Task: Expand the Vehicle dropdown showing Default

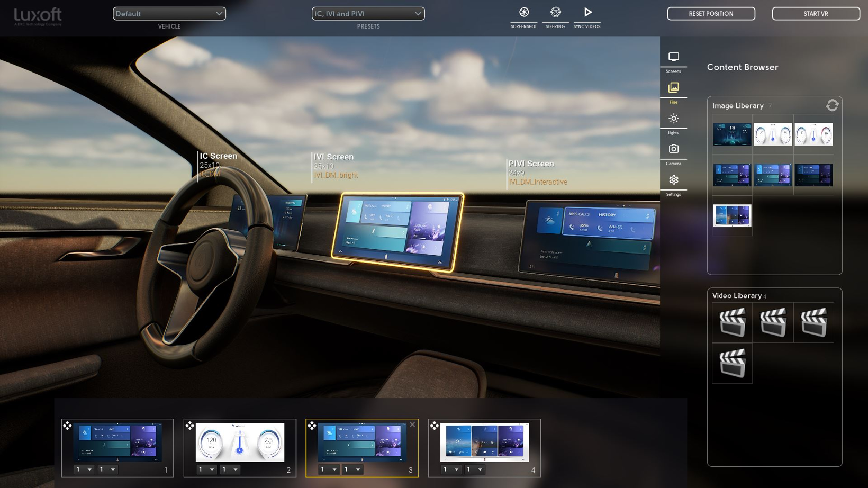Action: pos(169,14)
